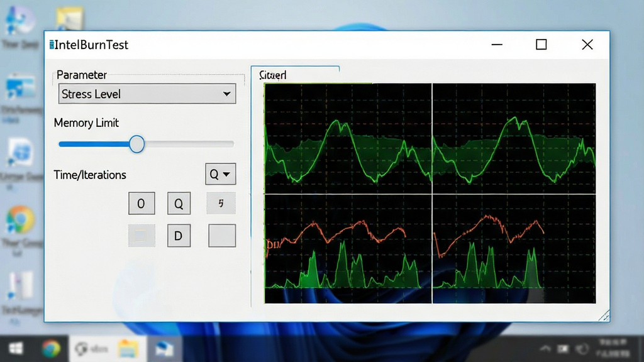644x362 pixels.
Task: Click the Q button below Time/Iterations
Action: point(179,203)
